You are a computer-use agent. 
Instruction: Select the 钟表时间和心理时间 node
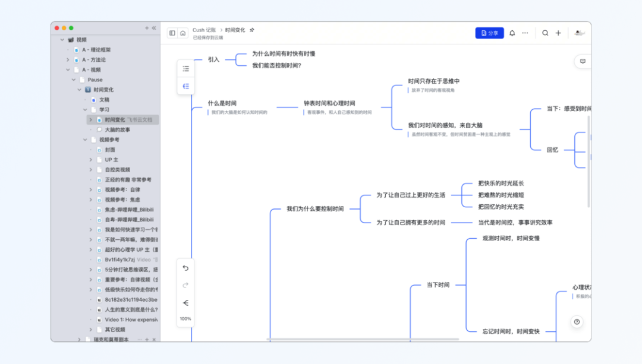(329, 103)
